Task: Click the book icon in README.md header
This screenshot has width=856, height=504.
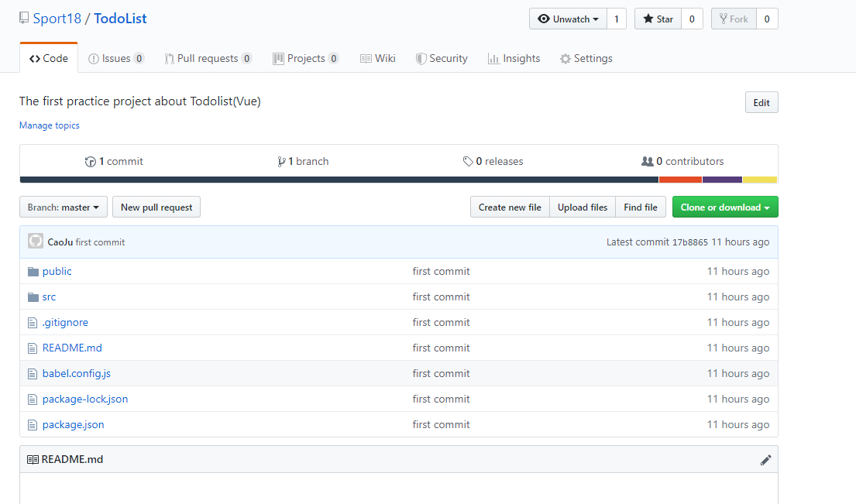Action: tap(33, 460)
